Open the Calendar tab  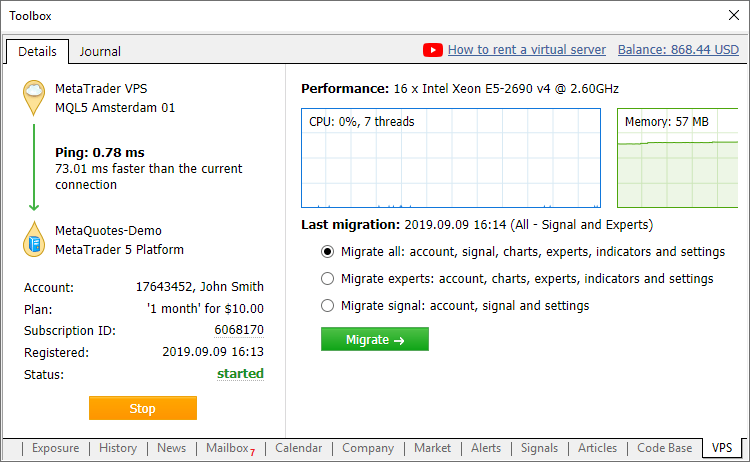pyautogui.click(x=299, y=448)
